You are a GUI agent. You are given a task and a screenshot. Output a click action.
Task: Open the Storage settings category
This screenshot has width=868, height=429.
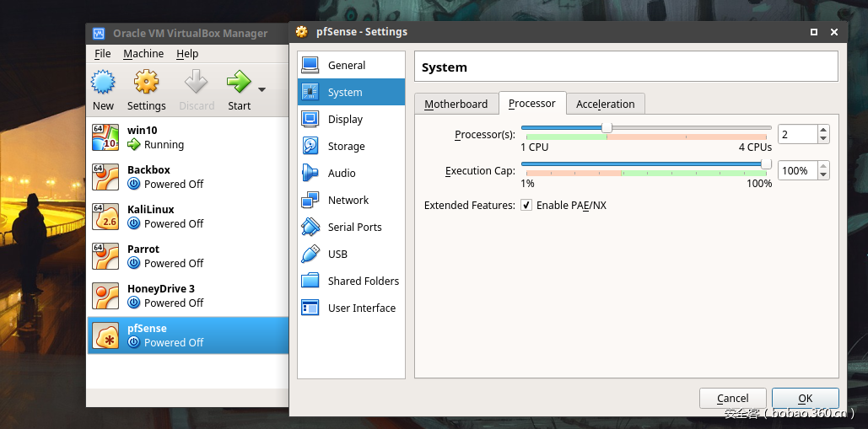(346, 147)
